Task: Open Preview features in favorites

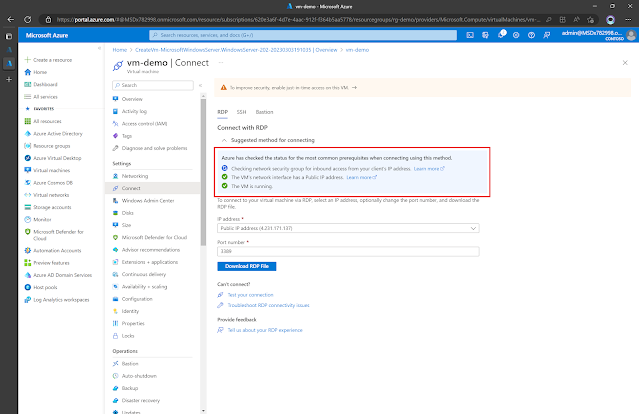Action: 47,263
